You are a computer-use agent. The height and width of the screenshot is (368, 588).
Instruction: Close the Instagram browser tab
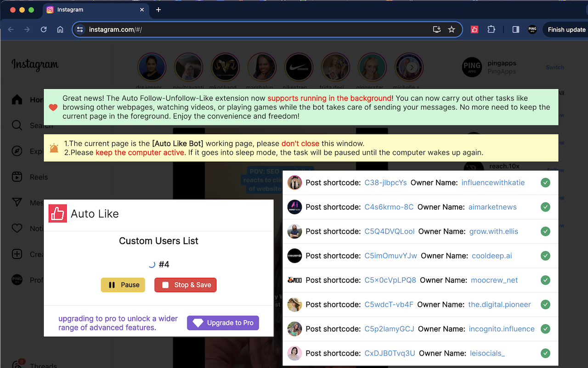142,10
